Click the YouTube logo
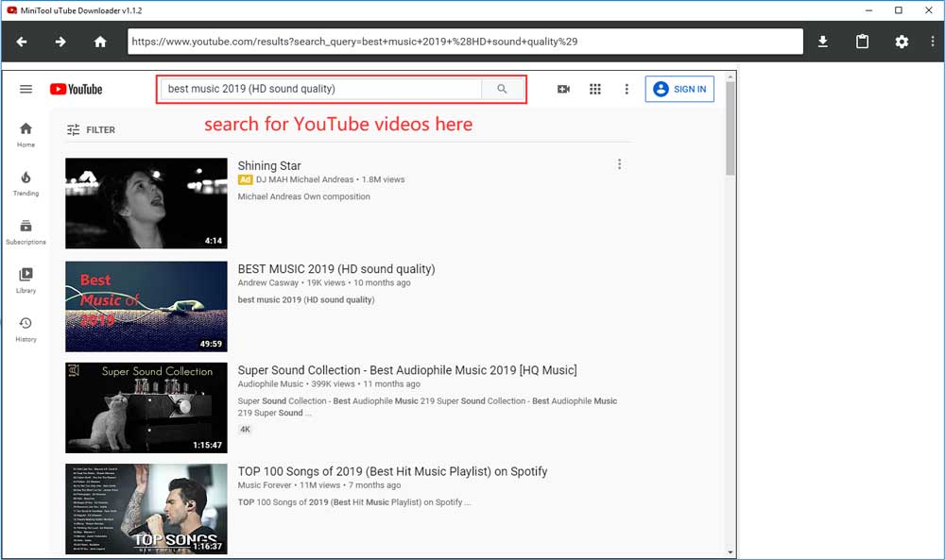Screen dimensions: 945x560 click(x=76, y=89)
